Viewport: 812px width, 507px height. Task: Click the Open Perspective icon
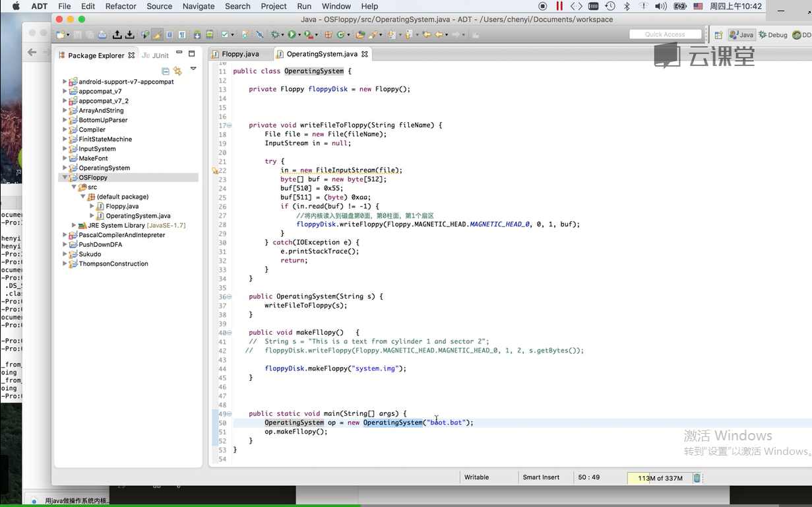click(x=718, y=35)
